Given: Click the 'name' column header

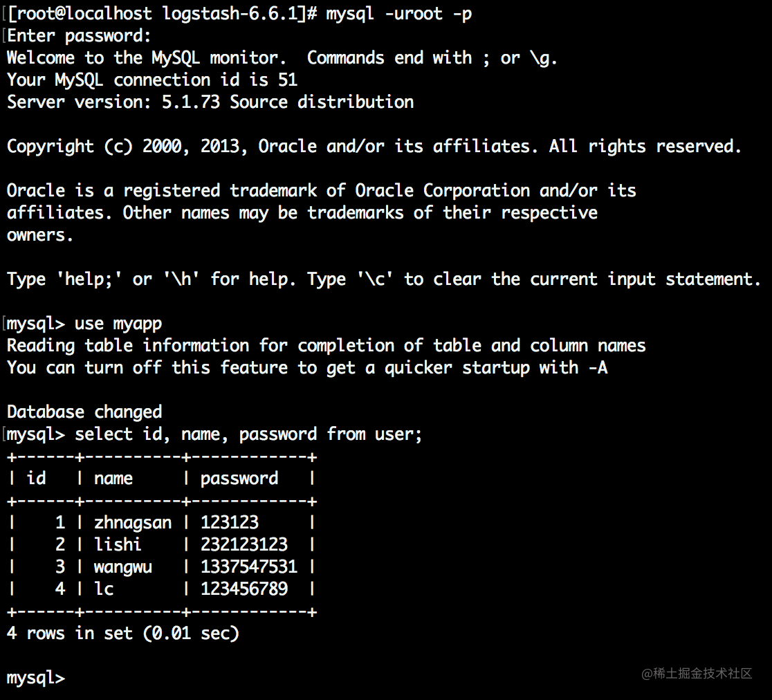Looking at the screenshot, I should coord(113,479).
